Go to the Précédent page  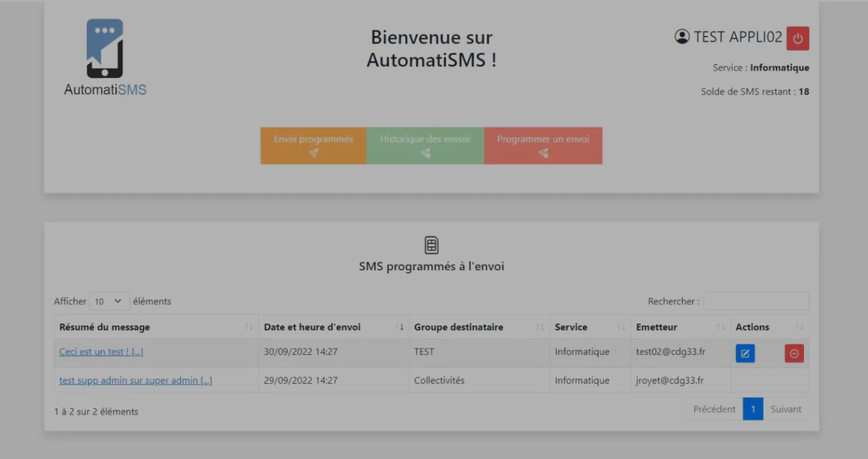coord(714,409)
